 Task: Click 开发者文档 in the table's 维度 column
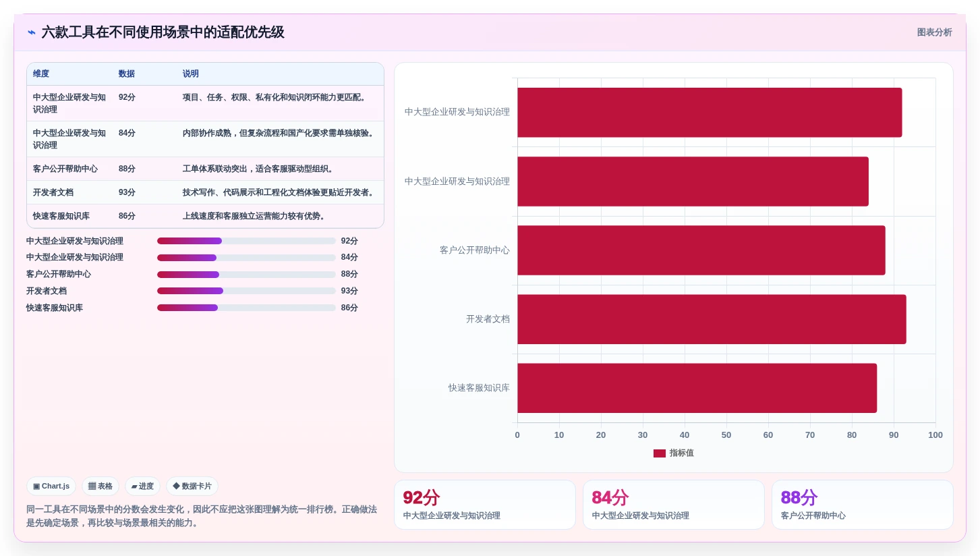[53, 192]
